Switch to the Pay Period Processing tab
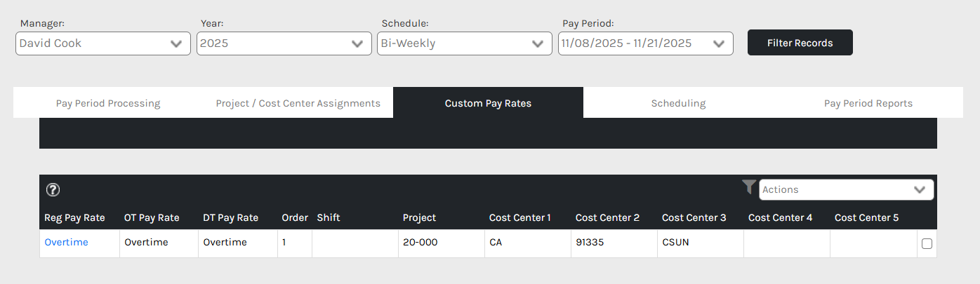This screenshot has height=284, width=980. pyautogui.click(x=108, y=103)
